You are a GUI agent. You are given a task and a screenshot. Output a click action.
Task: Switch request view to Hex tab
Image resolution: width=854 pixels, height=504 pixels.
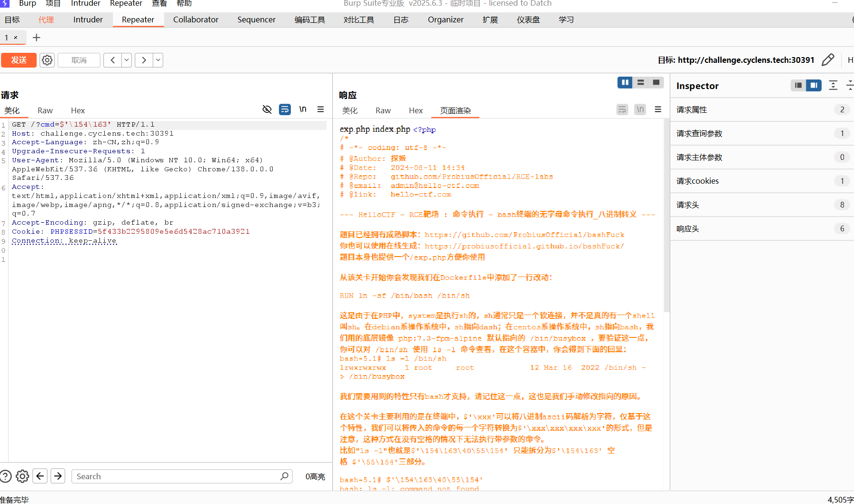(78, 110)
